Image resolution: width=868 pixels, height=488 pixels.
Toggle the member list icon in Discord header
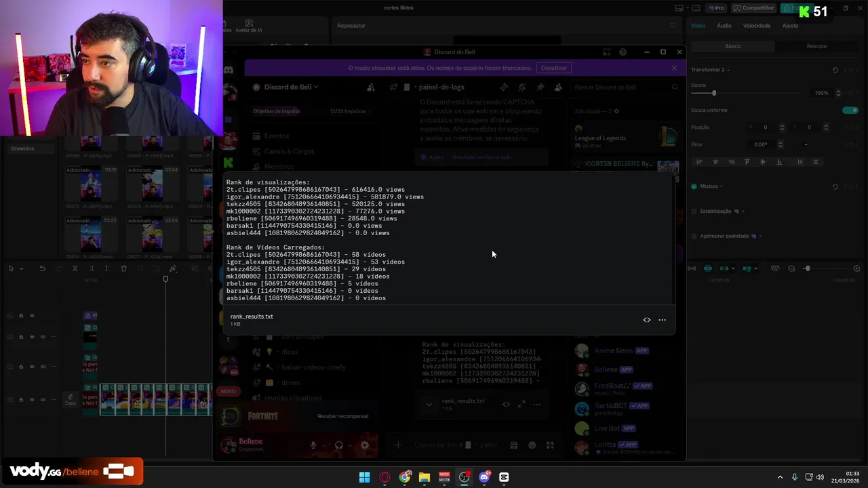(558, 87)
